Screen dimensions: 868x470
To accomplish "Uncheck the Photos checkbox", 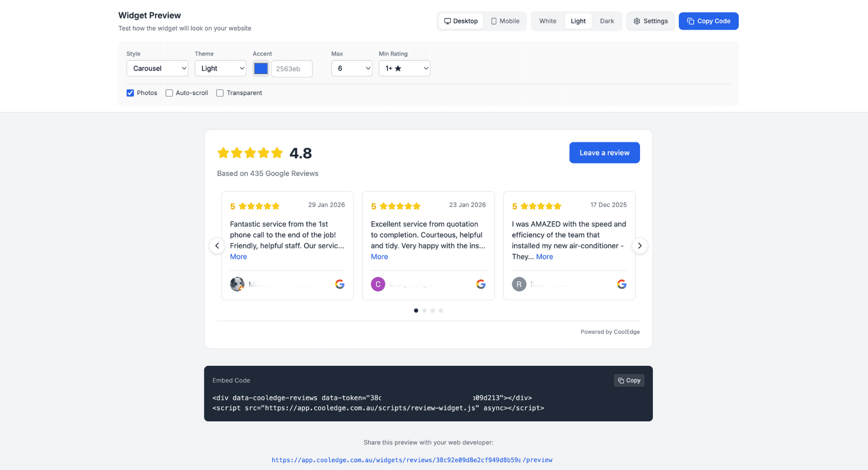I will pyautogui.click(x=130, y=93).
